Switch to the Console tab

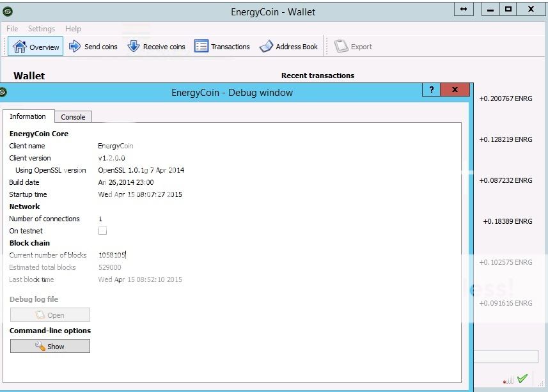(73, 117)
